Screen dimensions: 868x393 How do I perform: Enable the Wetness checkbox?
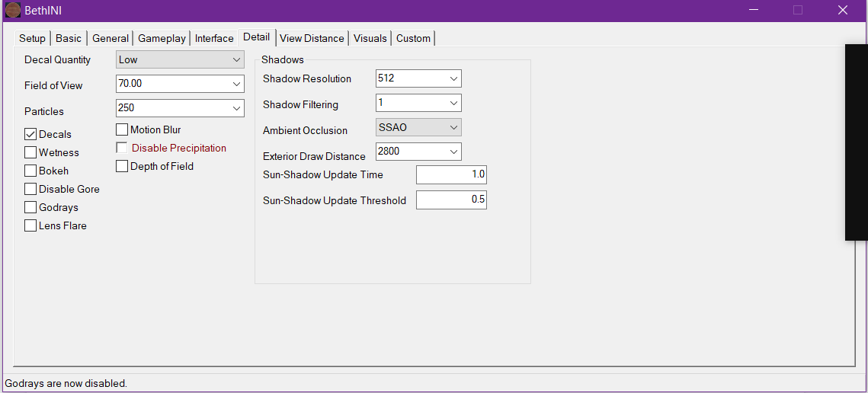click(30, 153)
